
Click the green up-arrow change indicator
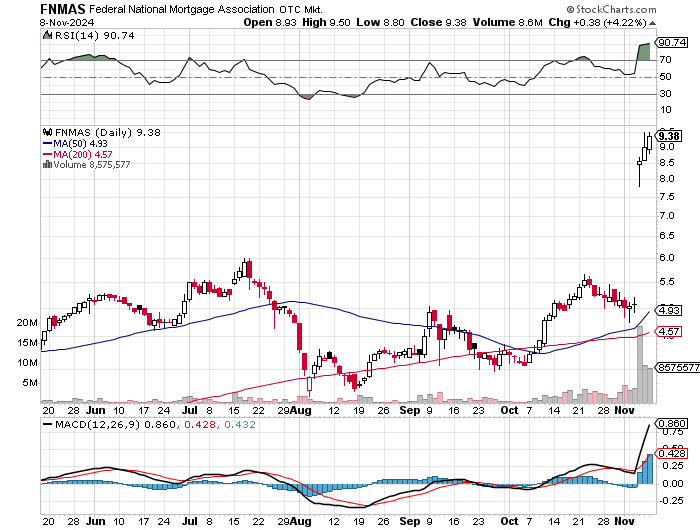click(x=652, y=23)
